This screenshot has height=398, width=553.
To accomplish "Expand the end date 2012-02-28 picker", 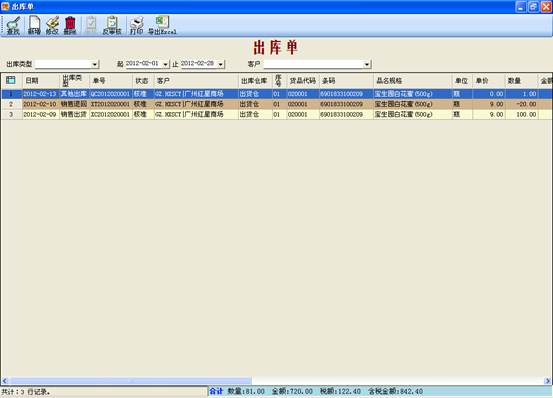I will point(220,65).
